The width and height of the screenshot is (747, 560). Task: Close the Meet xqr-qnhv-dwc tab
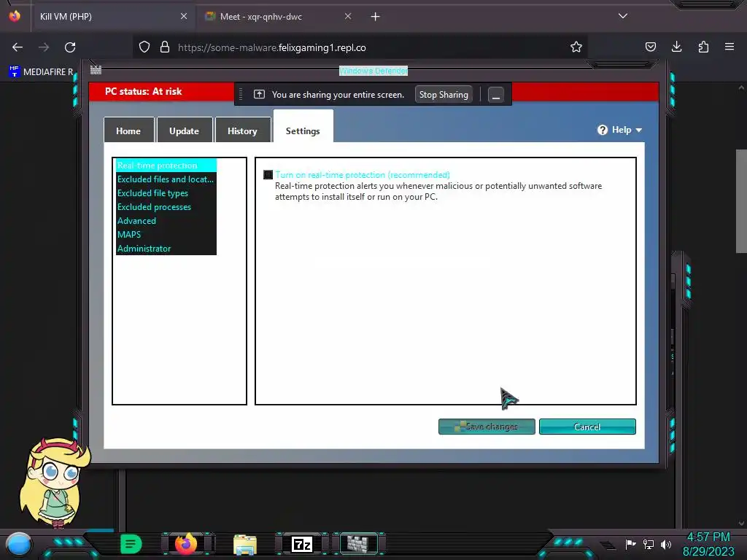348,16
